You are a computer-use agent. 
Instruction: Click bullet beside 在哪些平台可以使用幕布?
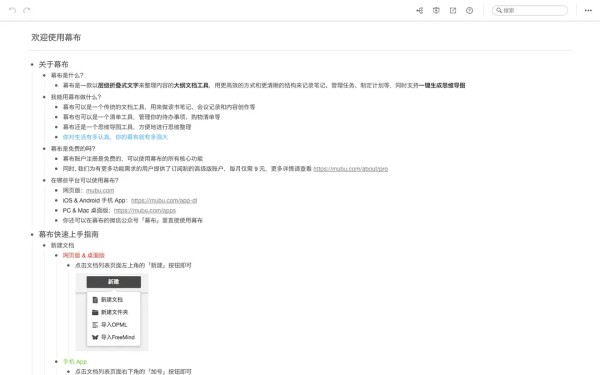(x=44, y=180)
